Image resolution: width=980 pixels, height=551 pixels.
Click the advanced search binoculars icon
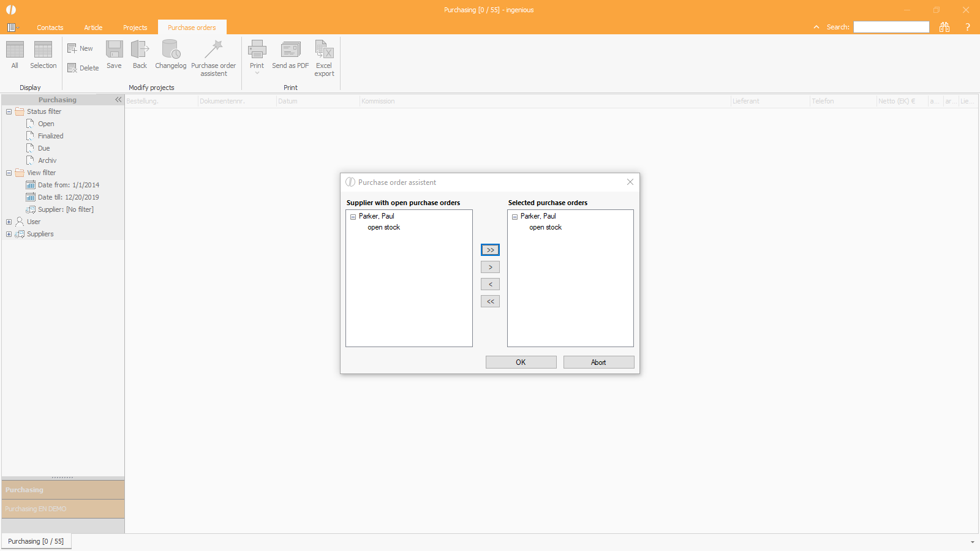(944, 27)
